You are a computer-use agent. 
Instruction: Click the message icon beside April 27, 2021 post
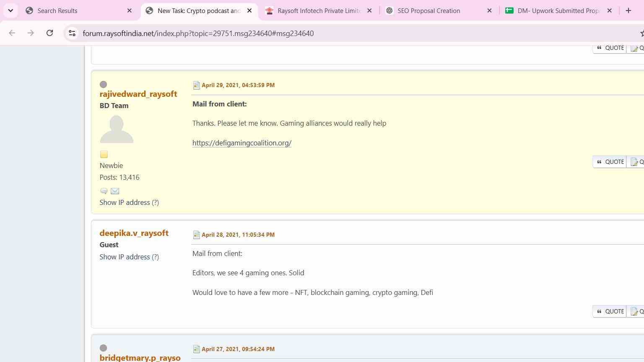click(x=196, y=349)
